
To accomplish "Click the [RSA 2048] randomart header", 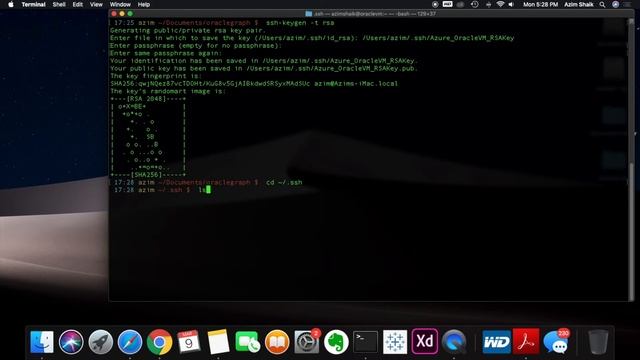I will click(148, 99).
